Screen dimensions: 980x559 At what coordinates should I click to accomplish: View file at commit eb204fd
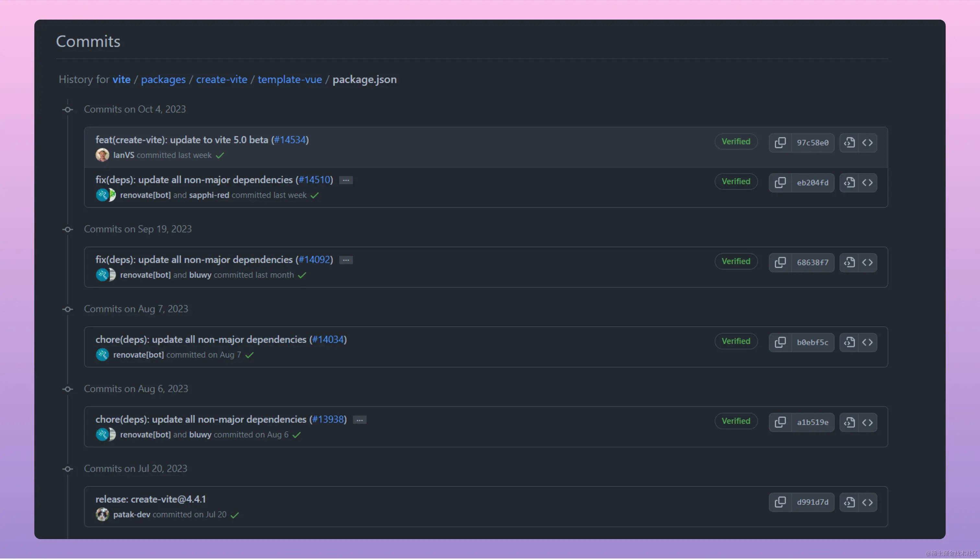(x=849, y=183)
